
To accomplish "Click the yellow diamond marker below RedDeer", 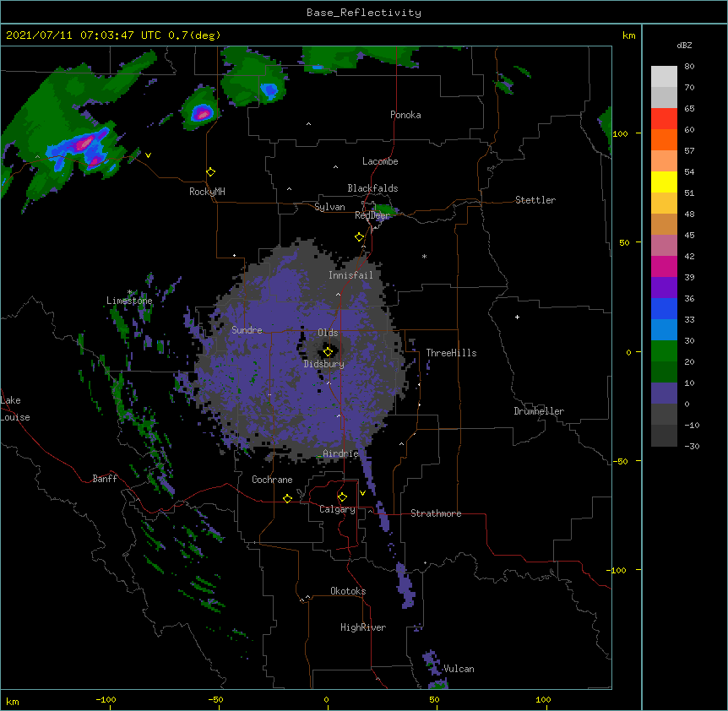I will [360, 237].
